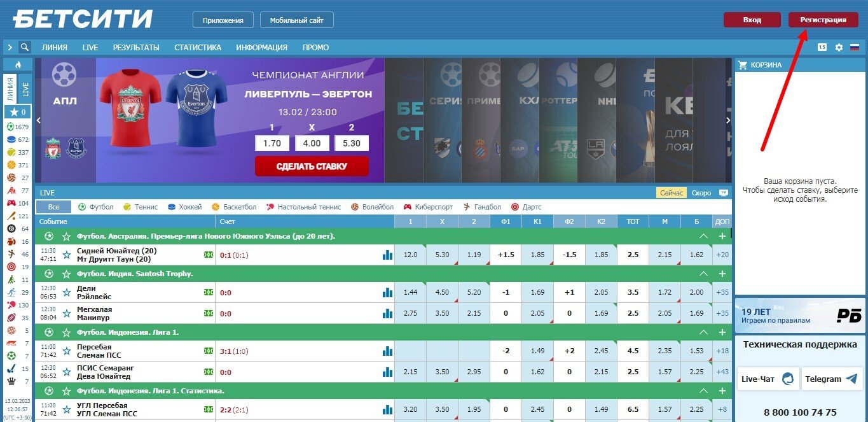Select the Теннис filter tab
868x422 pixels.
[141, 207]
